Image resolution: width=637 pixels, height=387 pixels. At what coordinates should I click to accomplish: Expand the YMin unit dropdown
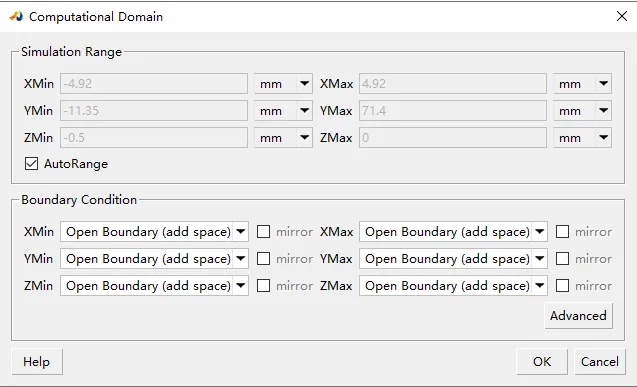coord(283,110)
